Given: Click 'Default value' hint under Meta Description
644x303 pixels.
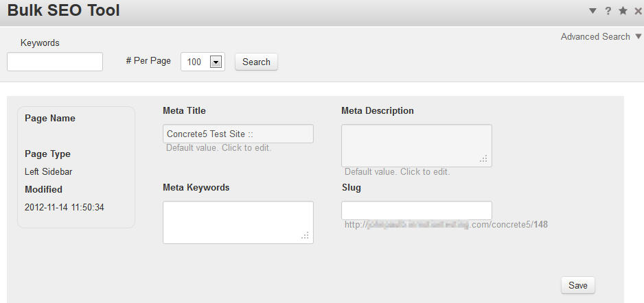Looking at the screenshot, I should (x=397, y=172).
